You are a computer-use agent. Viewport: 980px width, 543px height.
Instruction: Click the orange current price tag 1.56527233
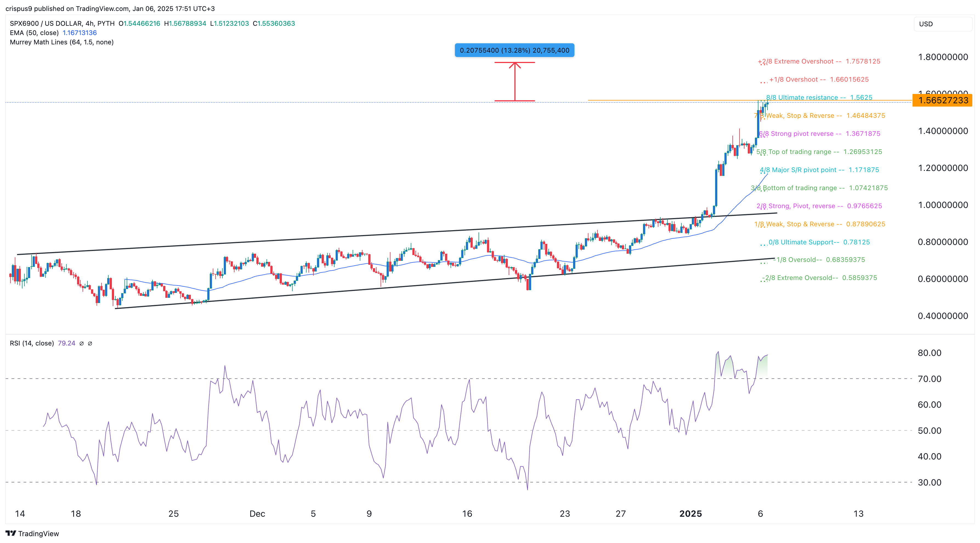[x=942, y=100]
